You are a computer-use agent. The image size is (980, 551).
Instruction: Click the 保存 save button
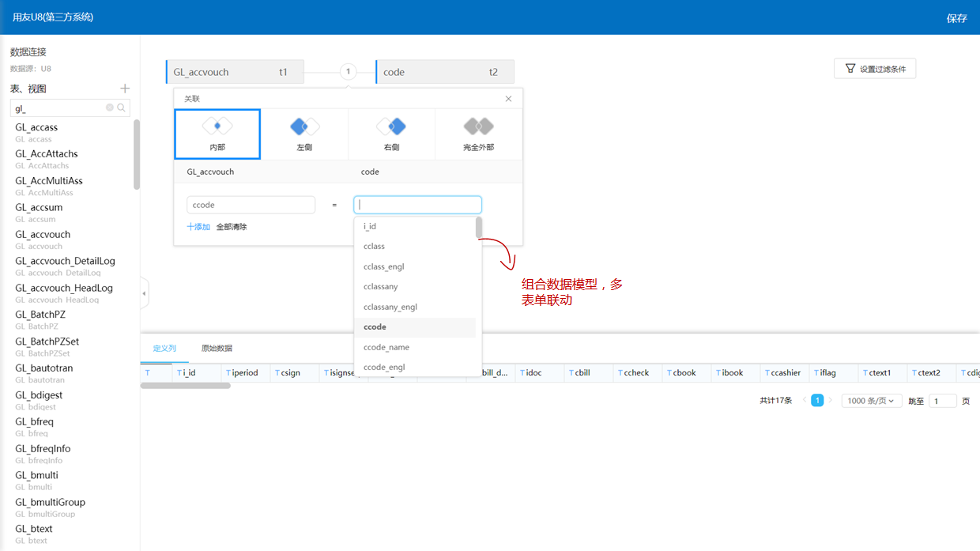[x=956, y=18]
